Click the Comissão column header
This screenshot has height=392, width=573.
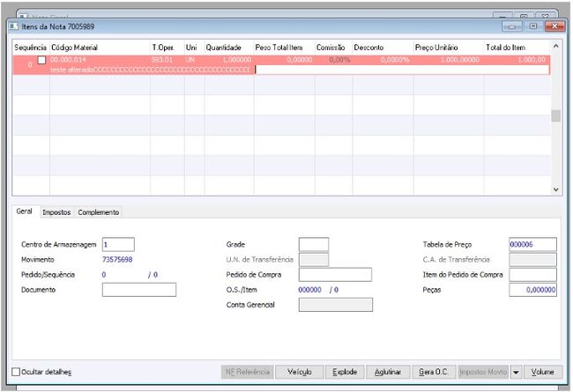333,48
